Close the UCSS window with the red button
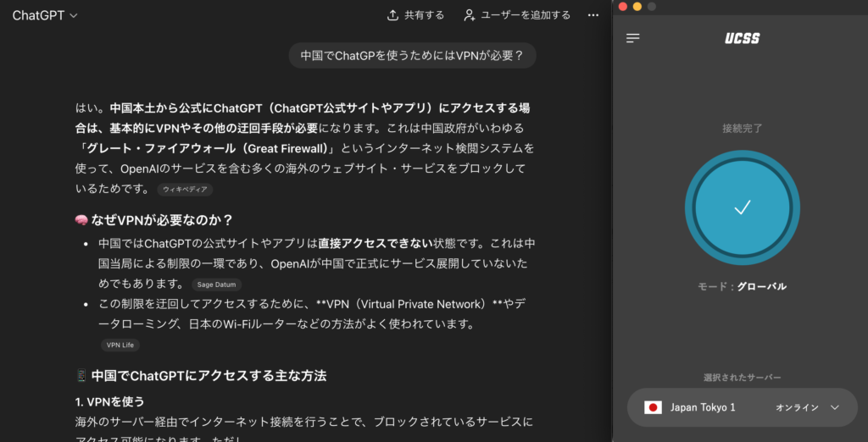 click(623, 7)
